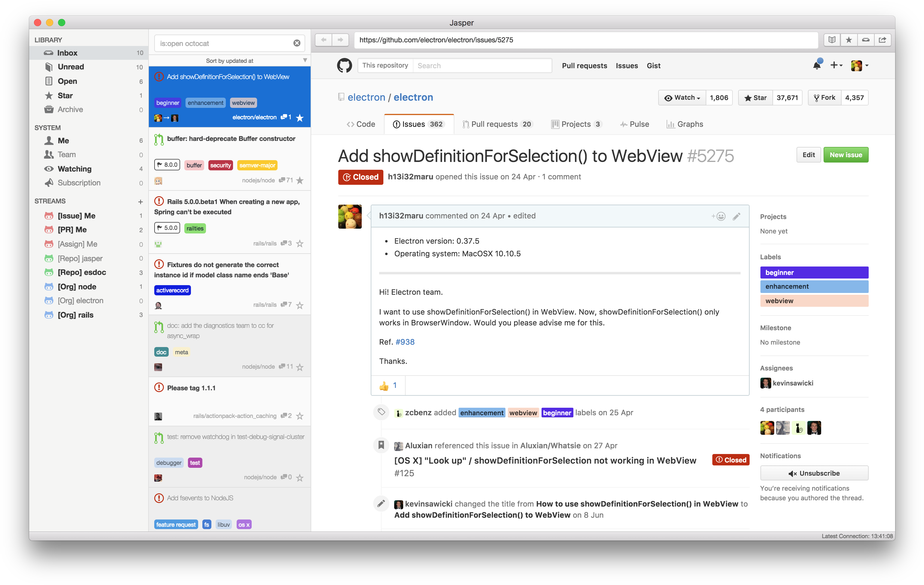The width and height of the screenshot is (924, 585).
Task: Select the Me system stream
Action: coord(89,141)
